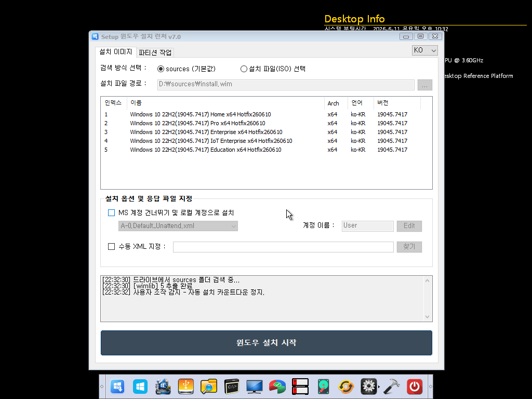Click the orange sync arrows dock icon

(346, 387)
